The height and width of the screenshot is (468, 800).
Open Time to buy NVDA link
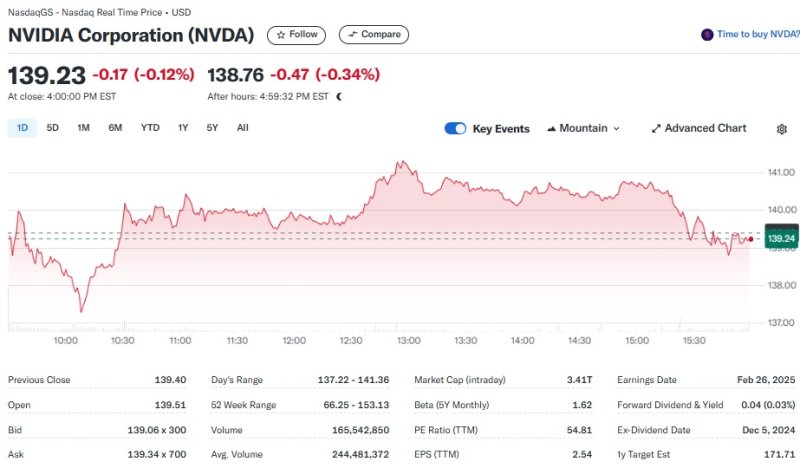[x=758, y=34]
